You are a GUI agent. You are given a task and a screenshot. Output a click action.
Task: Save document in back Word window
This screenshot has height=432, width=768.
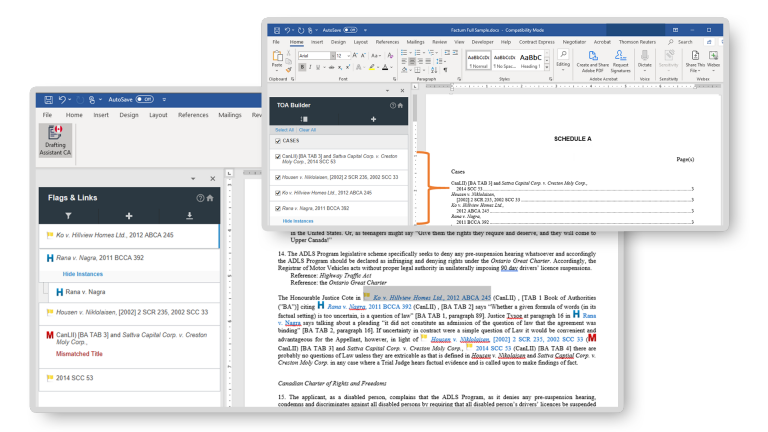48,99
